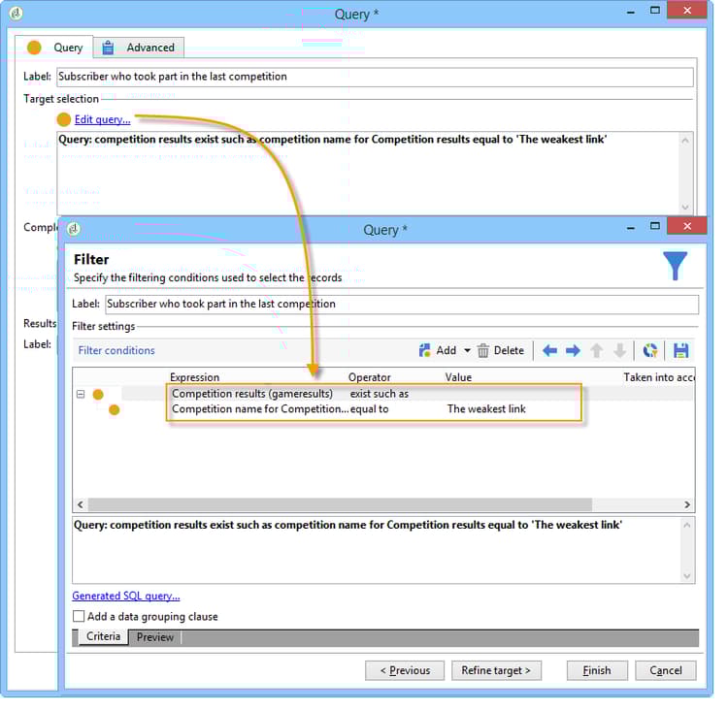This screenshot has width=728, height=711.
Task: Open the Edit query link
Action: (102, 119)
